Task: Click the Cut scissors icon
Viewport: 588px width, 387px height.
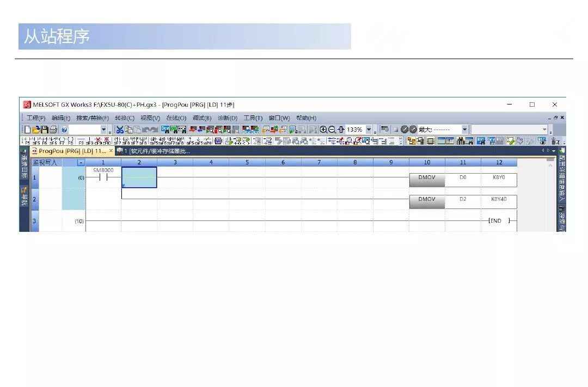Action: [x=120, y=130]
